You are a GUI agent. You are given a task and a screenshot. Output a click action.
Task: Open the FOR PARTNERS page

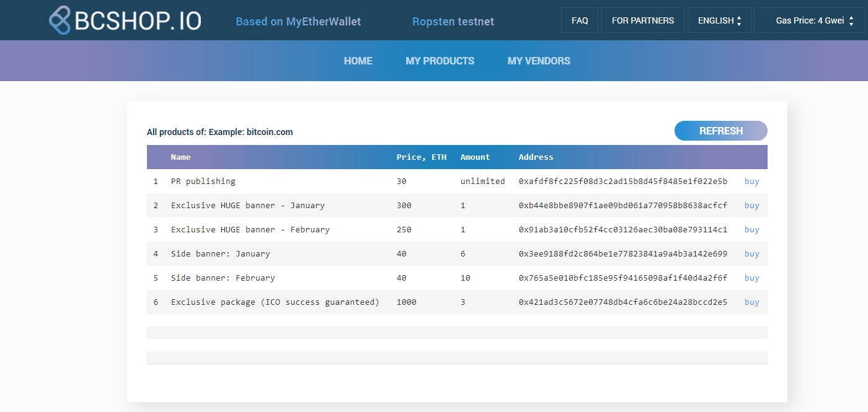point(642,20)
